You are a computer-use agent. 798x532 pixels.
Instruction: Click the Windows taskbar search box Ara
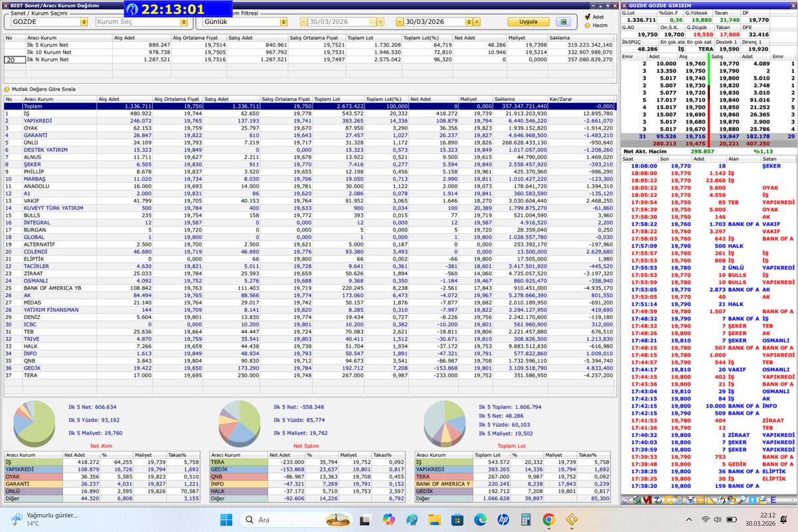pos(296,519)
